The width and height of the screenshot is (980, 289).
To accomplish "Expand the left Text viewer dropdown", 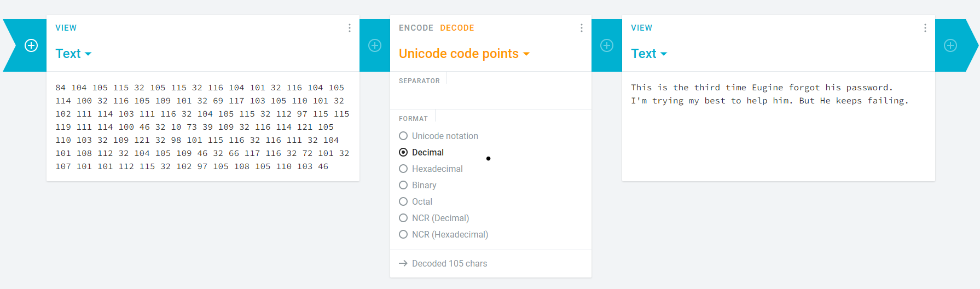I will click(73, 54).
